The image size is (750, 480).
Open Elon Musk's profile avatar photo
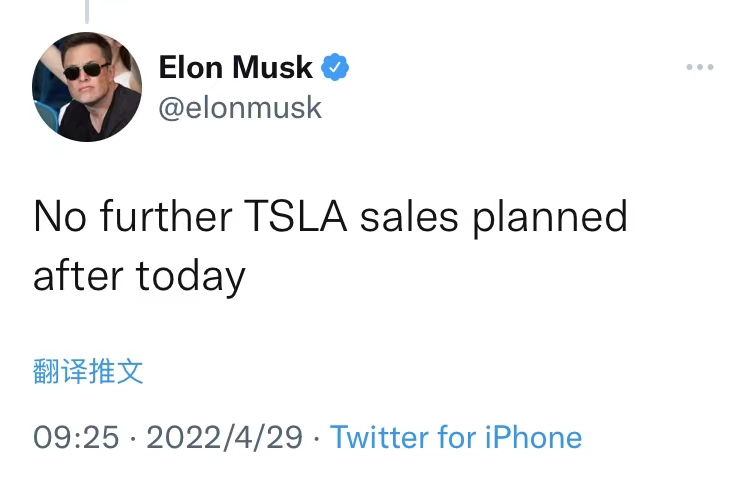[x=87, y=86]
